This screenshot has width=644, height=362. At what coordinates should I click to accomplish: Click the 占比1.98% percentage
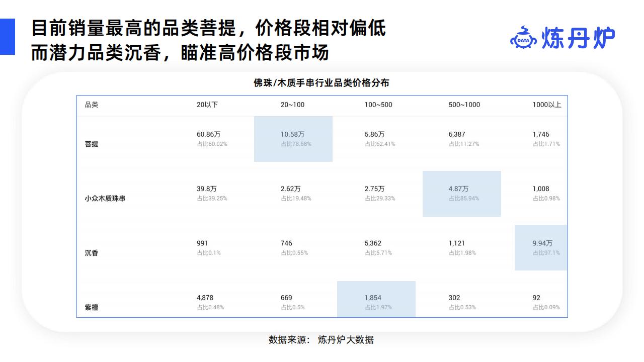(462, 253)
